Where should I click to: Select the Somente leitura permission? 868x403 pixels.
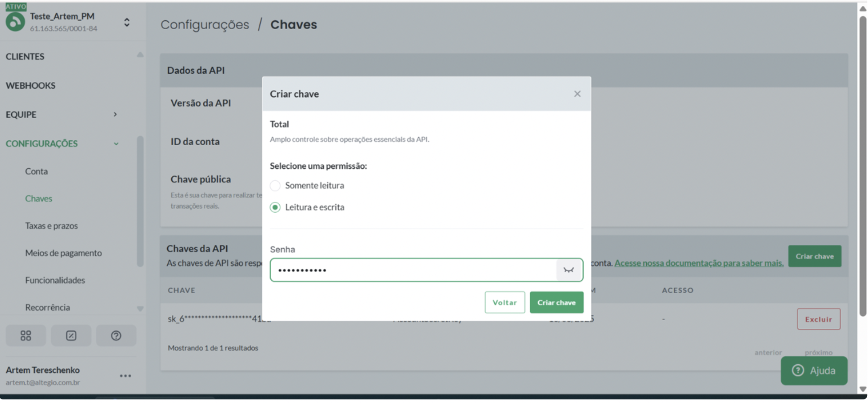(x=275, y=186)
